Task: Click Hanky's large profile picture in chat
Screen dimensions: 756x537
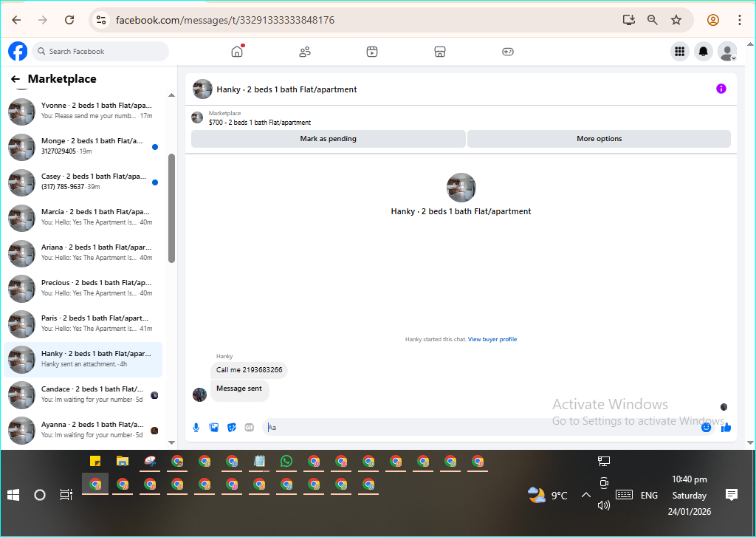Action: (x=461, y=188)
